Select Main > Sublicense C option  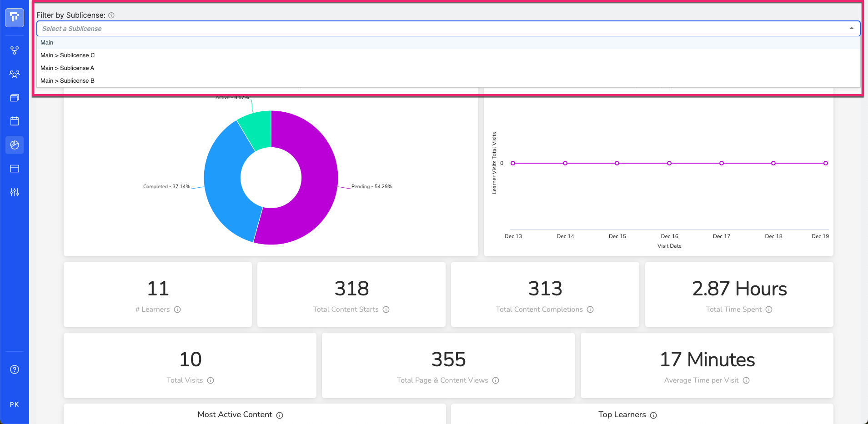[x=448, y=55]
